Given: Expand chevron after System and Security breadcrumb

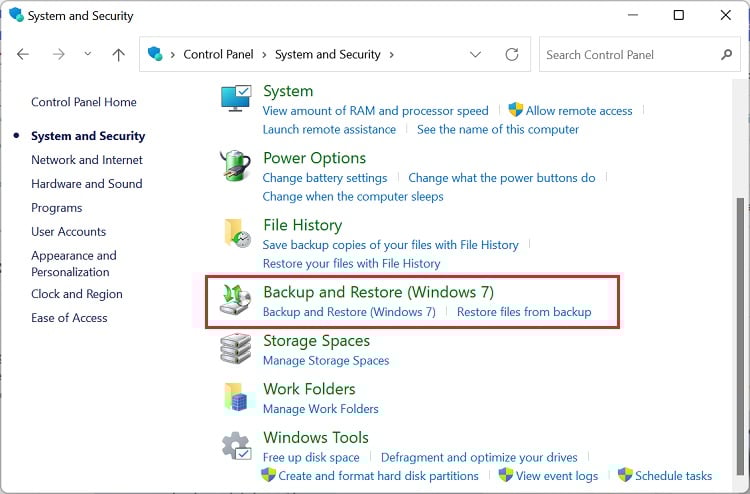Looking at the screenshot, I should pyautogui.click(x=391, y=55).
